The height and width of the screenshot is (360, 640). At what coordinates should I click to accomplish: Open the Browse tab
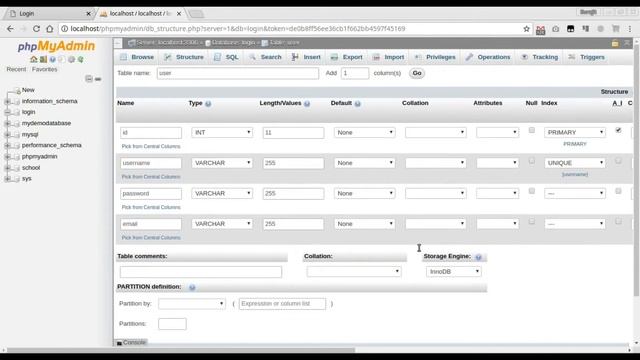pos(137,57)
